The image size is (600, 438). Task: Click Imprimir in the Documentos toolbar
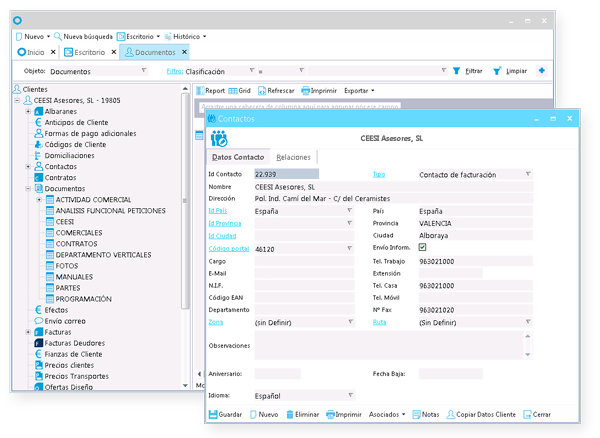click(x=319, y=91)
